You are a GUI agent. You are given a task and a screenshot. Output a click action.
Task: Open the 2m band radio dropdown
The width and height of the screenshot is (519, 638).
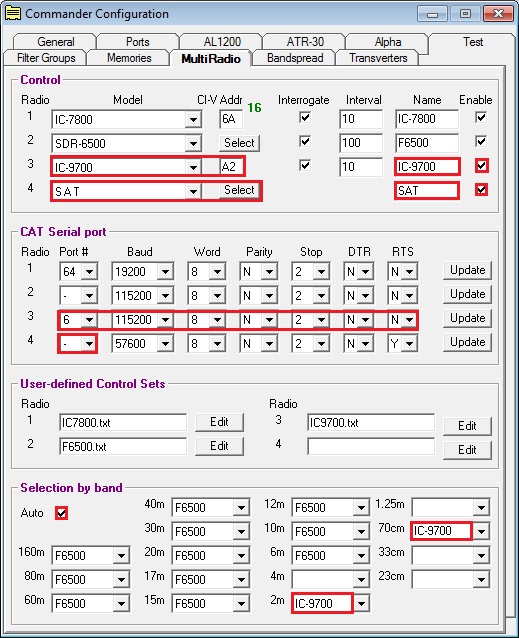(362, 603)
